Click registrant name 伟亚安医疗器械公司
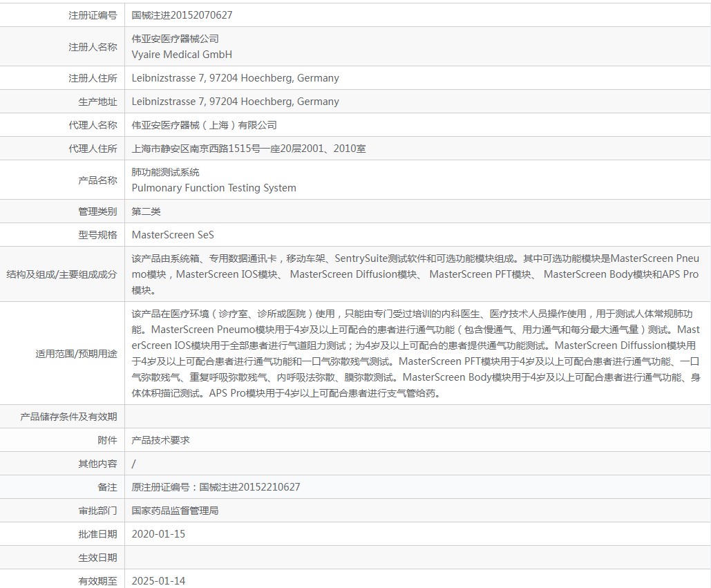 (175, 39)
